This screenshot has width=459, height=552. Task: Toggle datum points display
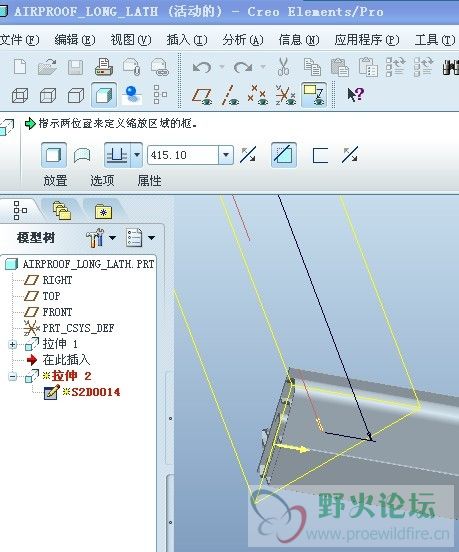[x=258, y=95]
